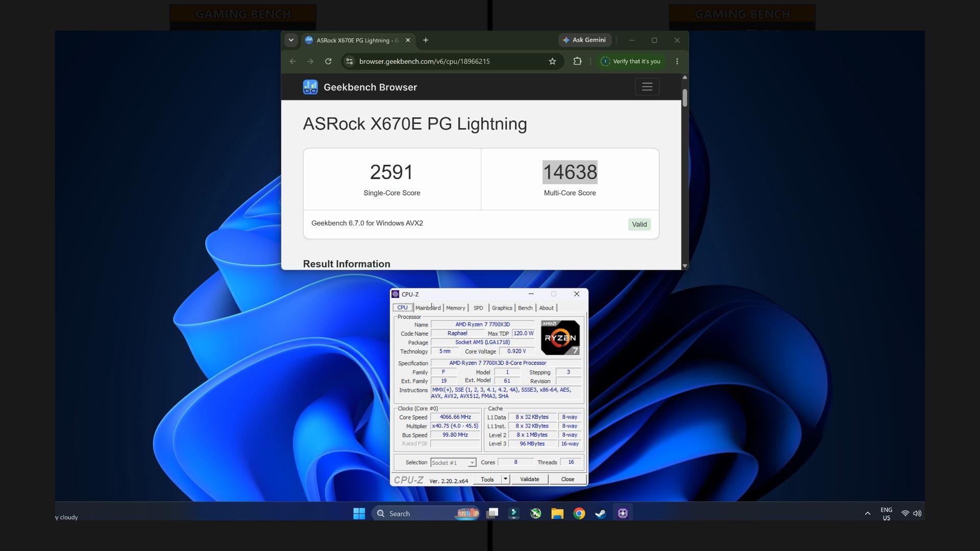The height and width of the screenshot is (551, 980).
Task: Open Google Chrome from the taskbar
Action: [579, 514]
